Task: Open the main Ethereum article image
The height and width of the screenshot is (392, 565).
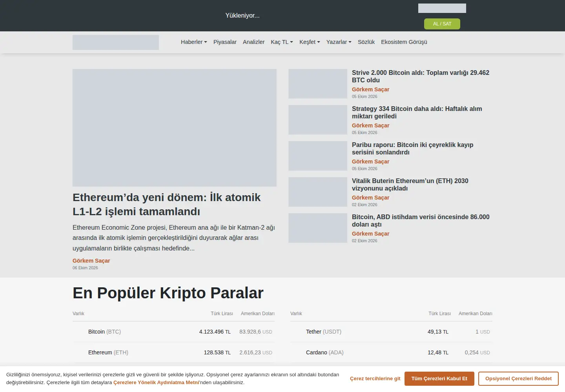Action: click(x=175, y=128)
